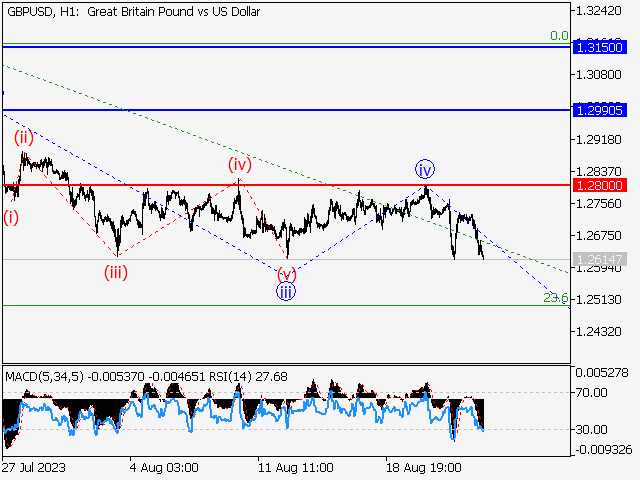The width and height of the screenshot is (640, 480).
Task: Click the green 23.6 Fibonacci label
Action: [x=556, y=298]
